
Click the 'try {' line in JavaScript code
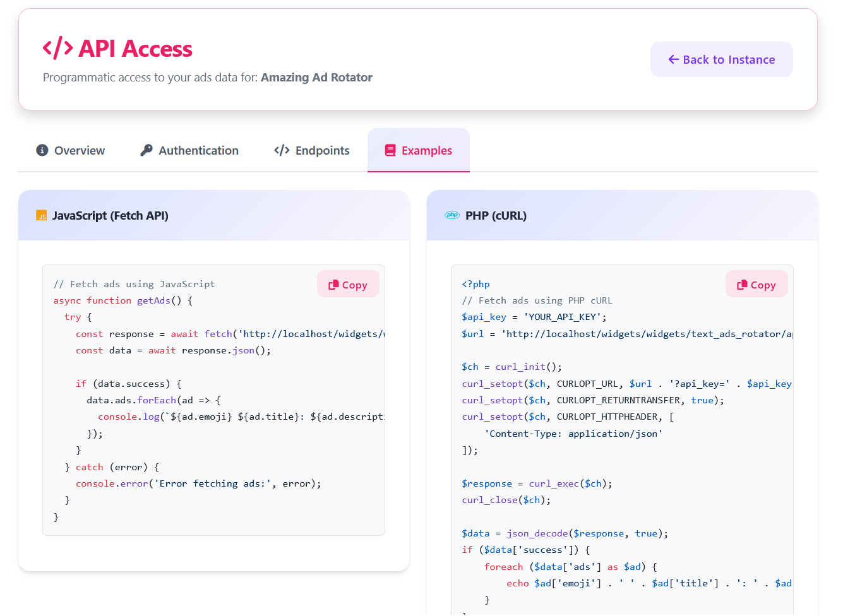[78, 317]
